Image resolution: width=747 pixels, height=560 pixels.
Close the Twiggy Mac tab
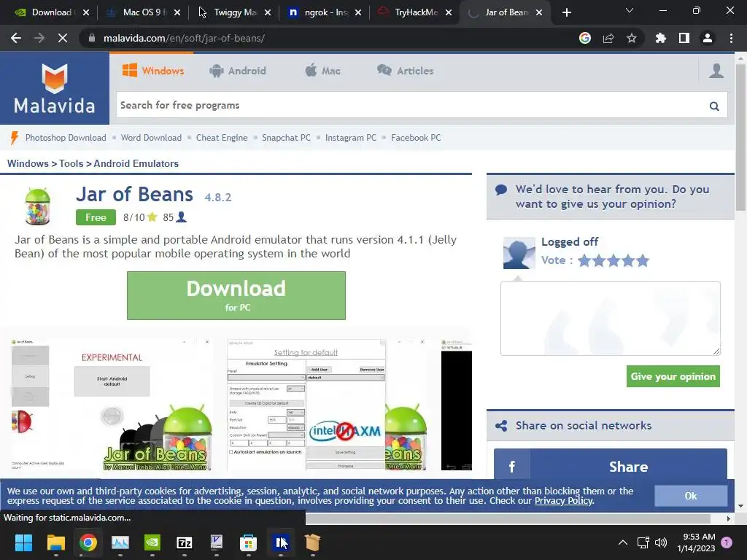coord(268,13)
